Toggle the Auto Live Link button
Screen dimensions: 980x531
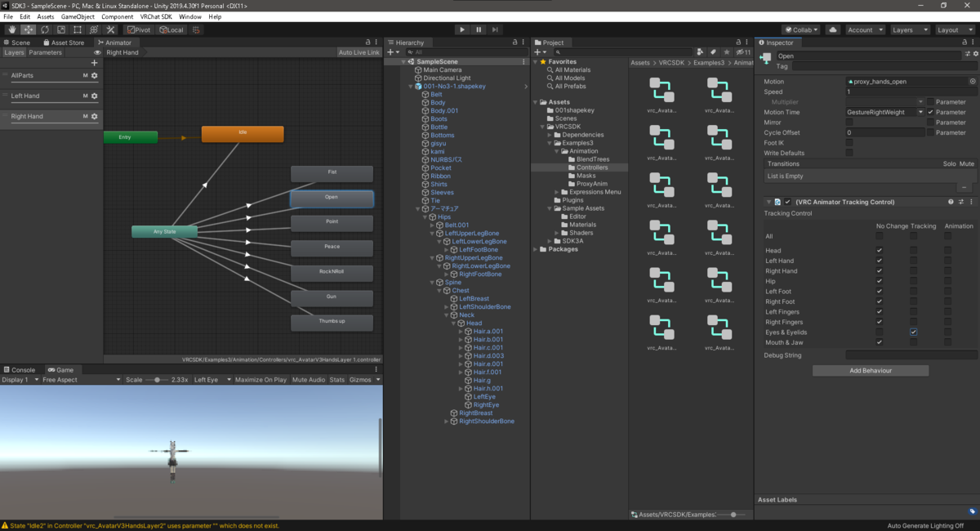(359, 52)
